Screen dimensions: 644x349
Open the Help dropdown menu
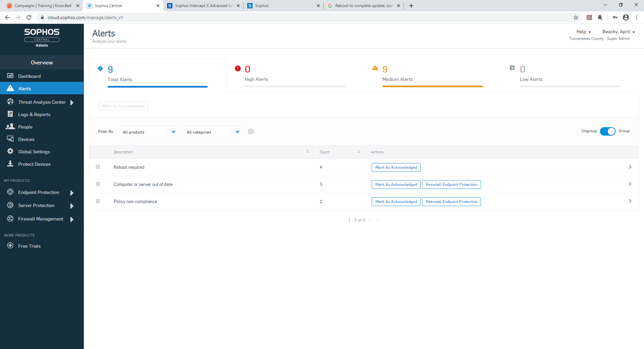(x=584, y=32)
